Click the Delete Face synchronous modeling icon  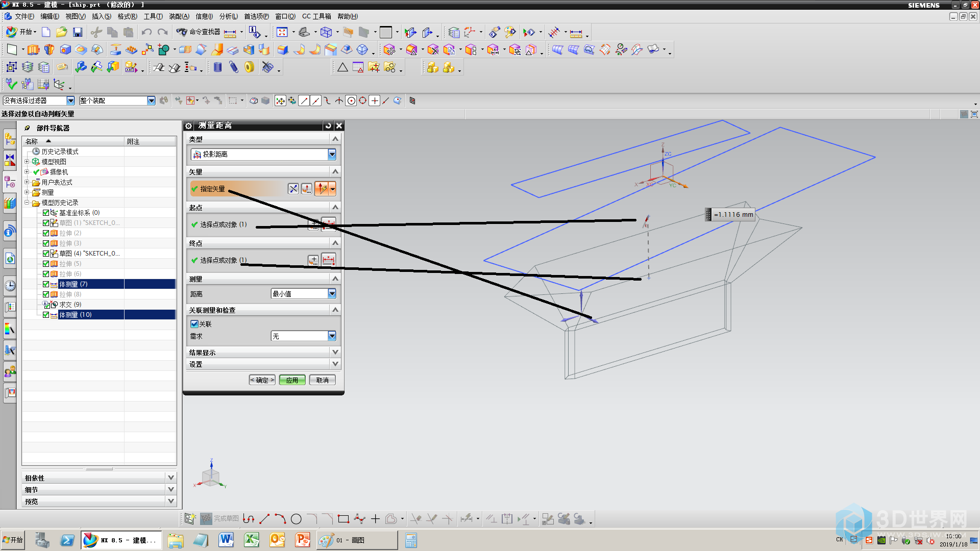point(433,50)
